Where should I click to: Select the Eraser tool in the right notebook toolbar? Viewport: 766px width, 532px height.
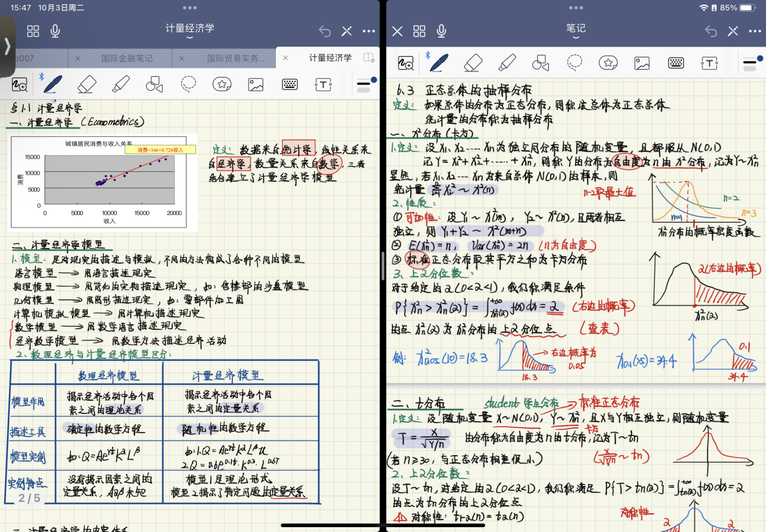pyautogui.click(x=473, y=62)
